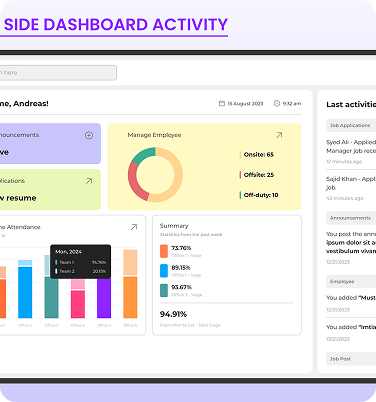The width and height of the screenshot is (376, 402).
Task: Click the purple Office 5 attendance bar
Action: click(x=104, y=298)
